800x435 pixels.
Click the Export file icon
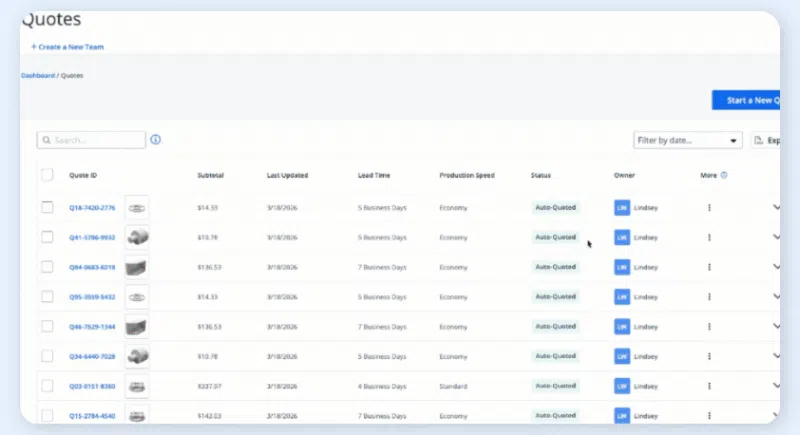tap(759, 140)
